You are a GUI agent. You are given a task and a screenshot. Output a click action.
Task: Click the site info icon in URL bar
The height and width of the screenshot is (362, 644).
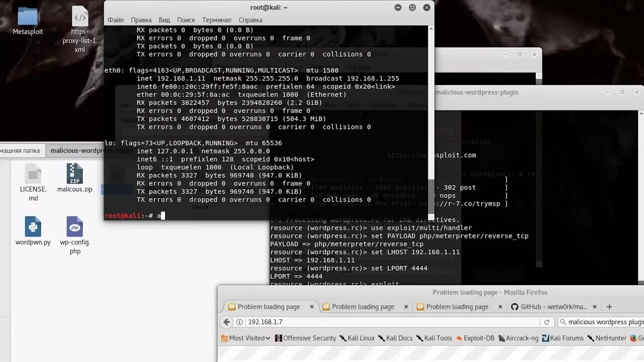tap(239, 322)
